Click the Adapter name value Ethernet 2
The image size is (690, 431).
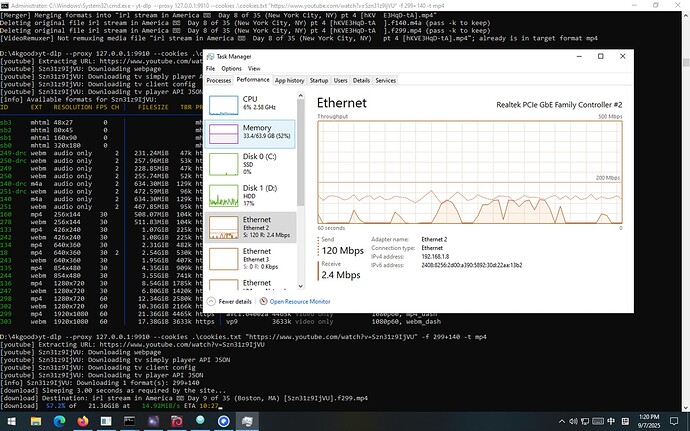coord(434,239)
